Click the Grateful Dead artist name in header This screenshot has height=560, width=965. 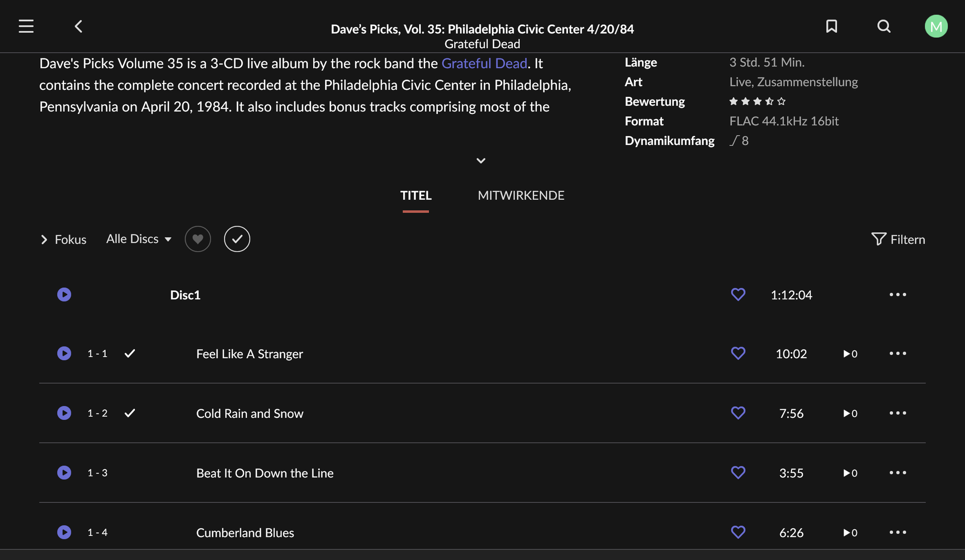click(482, 44)
